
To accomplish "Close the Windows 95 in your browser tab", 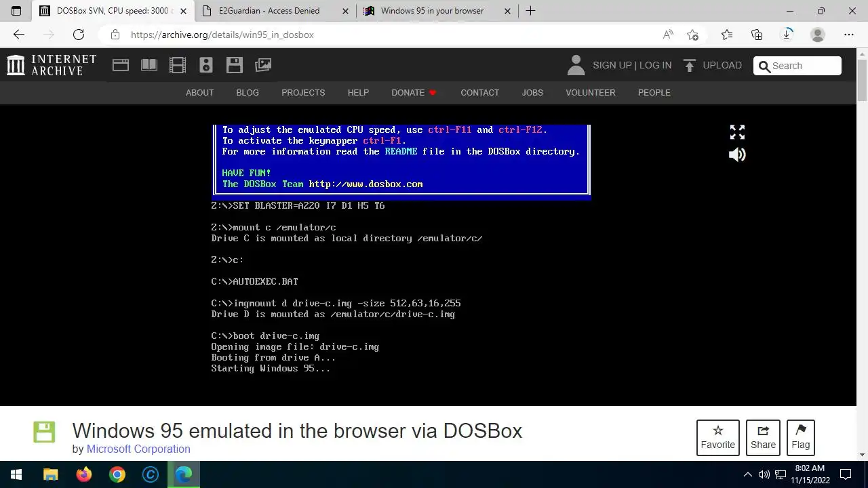I will tap(508, 11).
